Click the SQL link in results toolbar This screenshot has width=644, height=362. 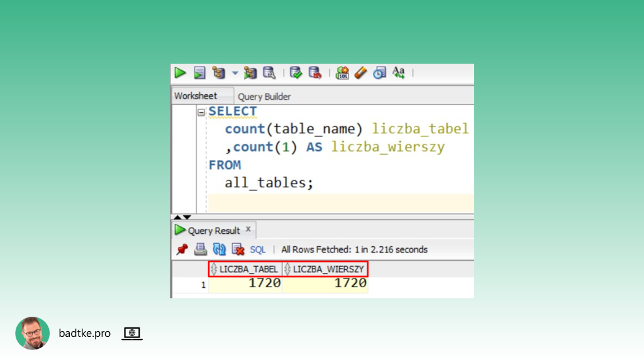coord(258,250)
